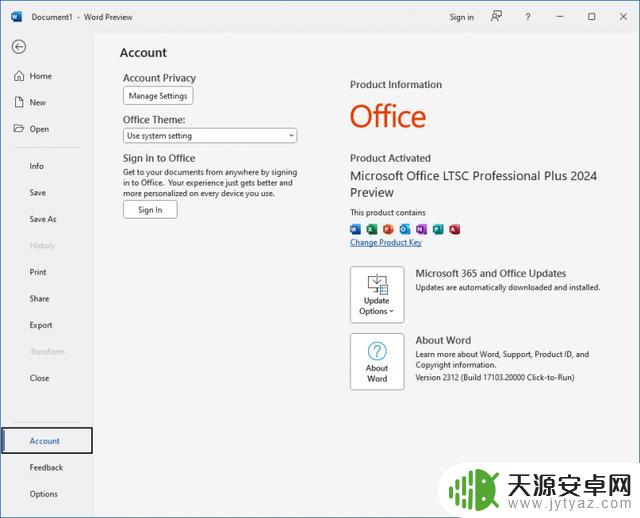Click the Change Product Key link
The height and width of the screenshot is (518, 640).
(386, 242)
